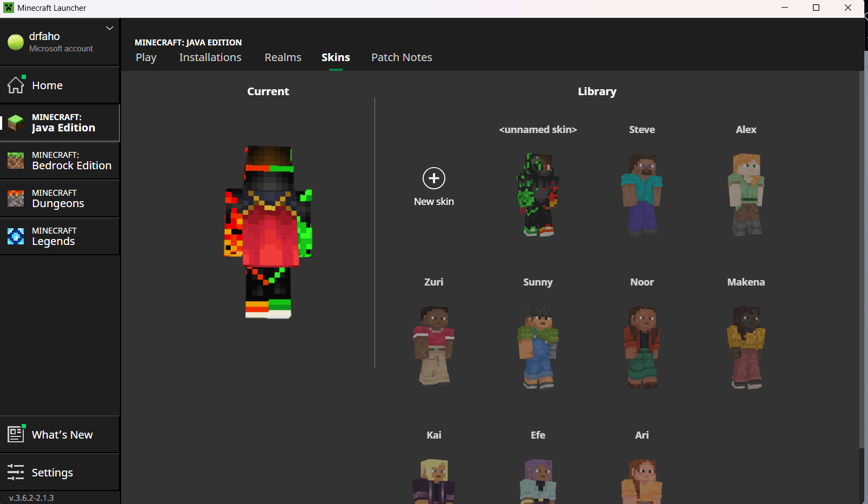Expand the account dropdown chevron
This screenshot has width=868, height=504.
point(110,28)
